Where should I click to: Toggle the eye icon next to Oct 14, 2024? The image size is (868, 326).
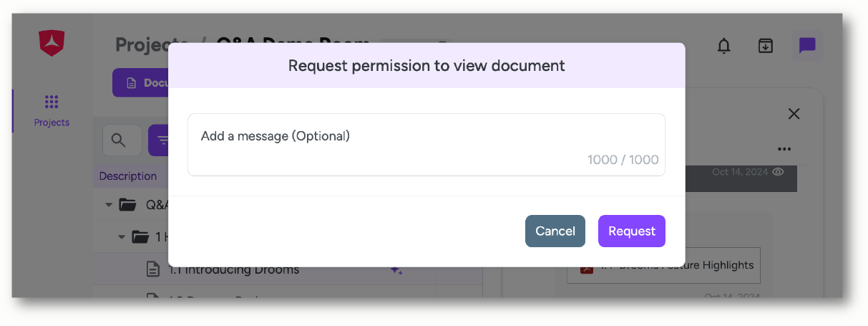779,172
